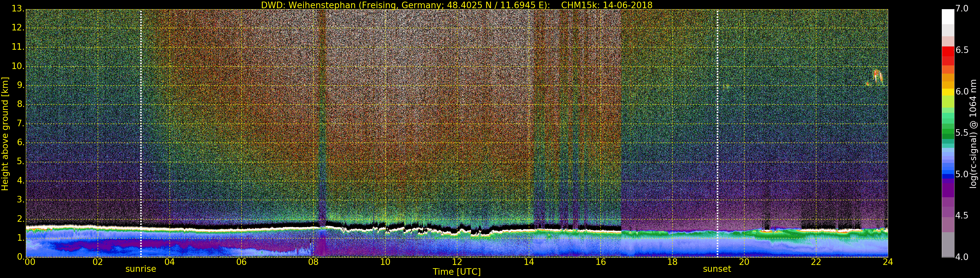Click the 24 tick on the time axis
The image size is (980, 278).
(x=888, y=262)
